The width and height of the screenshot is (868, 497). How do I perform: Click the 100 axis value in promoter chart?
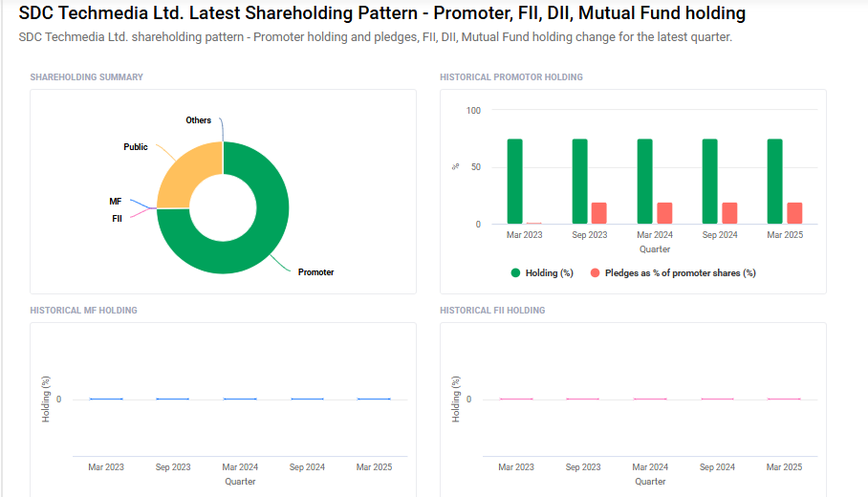click(473, 111)
